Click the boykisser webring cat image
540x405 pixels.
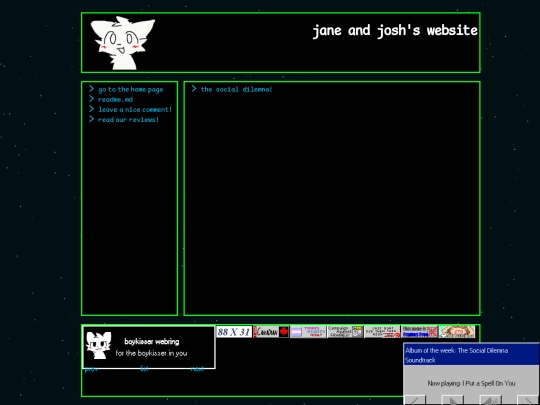[x=98, y=345]
